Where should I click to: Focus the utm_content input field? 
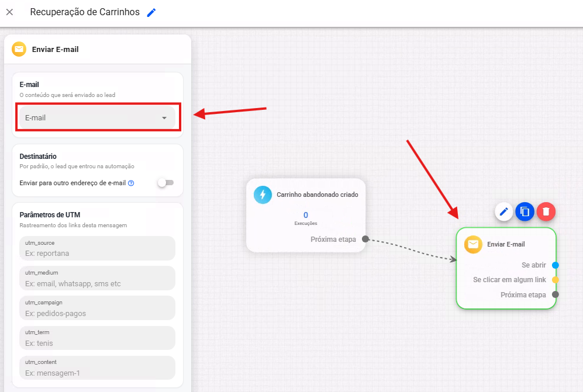tap(97, 367)
